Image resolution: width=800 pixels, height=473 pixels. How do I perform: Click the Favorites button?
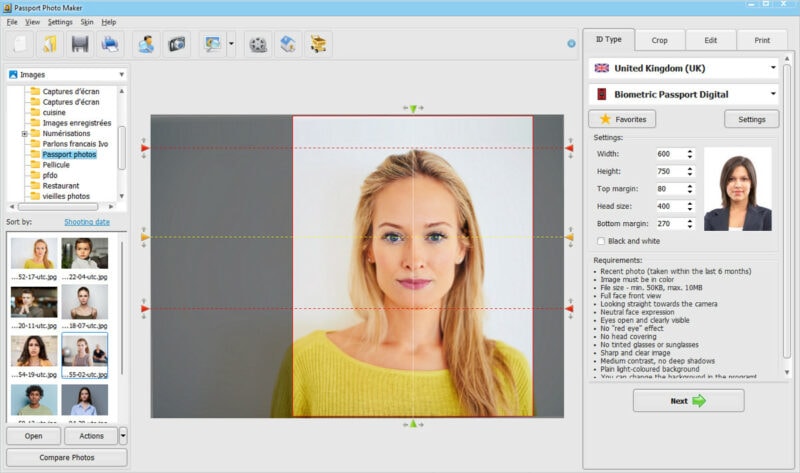pyautogui.click(x=622, y=119)
